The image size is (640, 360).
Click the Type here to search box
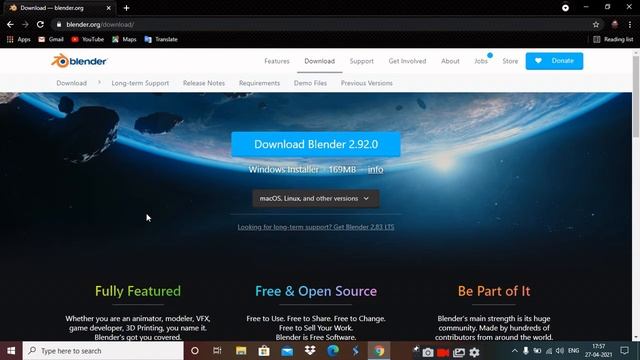[x=103, y=351]
